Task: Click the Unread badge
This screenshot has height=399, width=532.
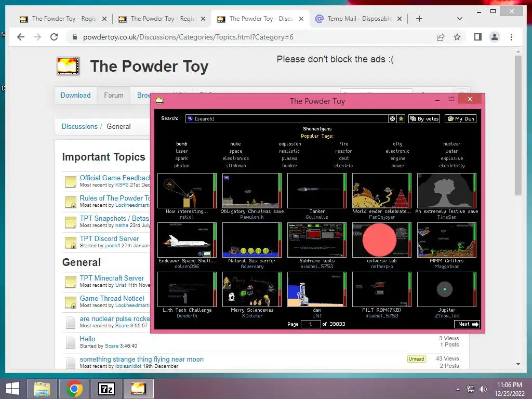Action: (x=416, y=359)
